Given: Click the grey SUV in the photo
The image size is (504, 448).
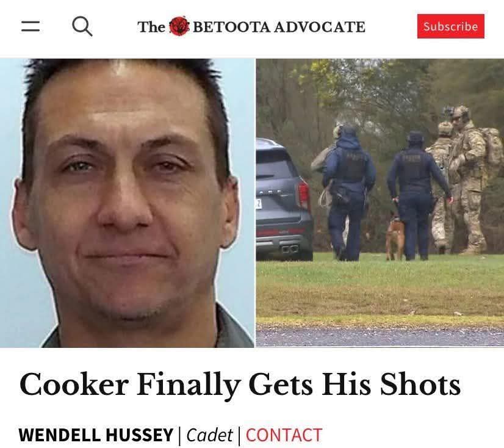Looking at the screenshot, I should tap(284, 200).
